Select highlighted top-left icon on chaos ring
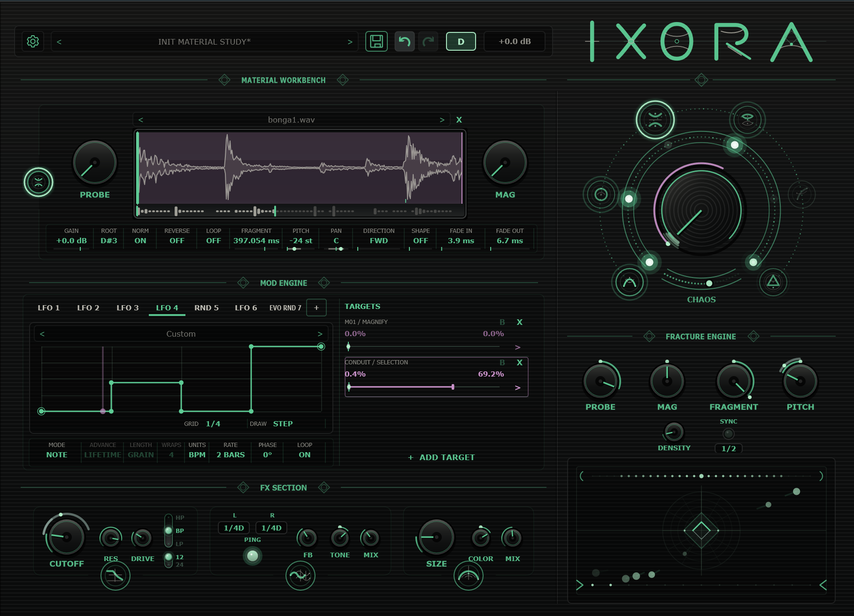Screen dimensions: 854x616 655,120
